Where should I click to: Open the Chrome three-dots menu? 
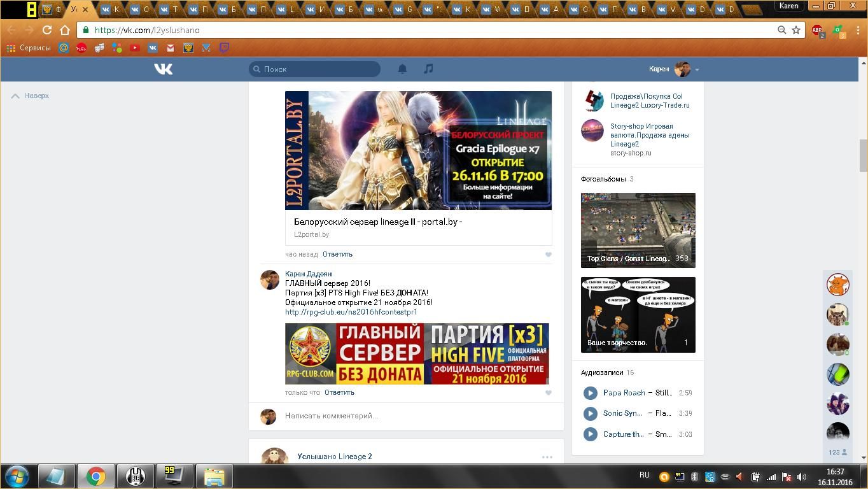coord(858,30)
